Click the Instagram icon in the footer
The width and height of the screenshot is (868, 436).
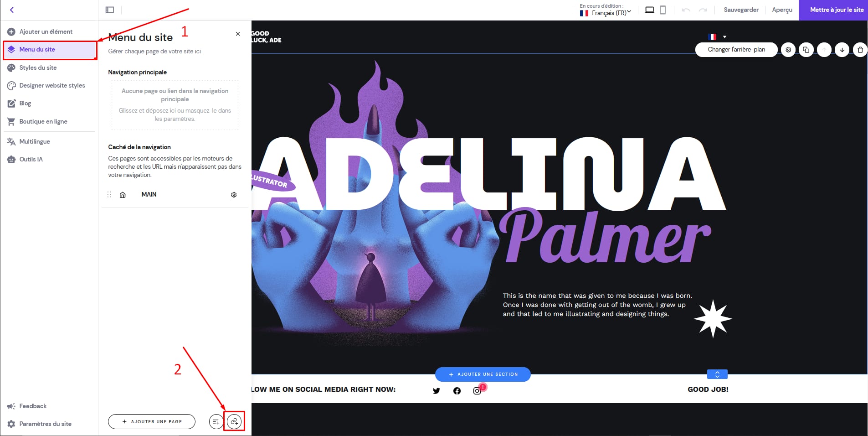tap(477, 391)
